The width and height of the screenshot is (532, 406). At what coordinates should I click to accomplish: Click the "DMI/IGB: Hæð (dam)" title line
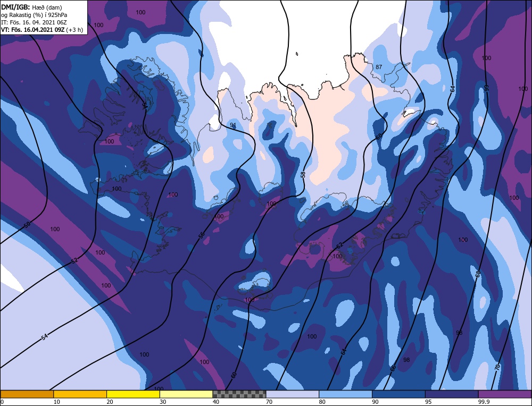tap(31, 7)
